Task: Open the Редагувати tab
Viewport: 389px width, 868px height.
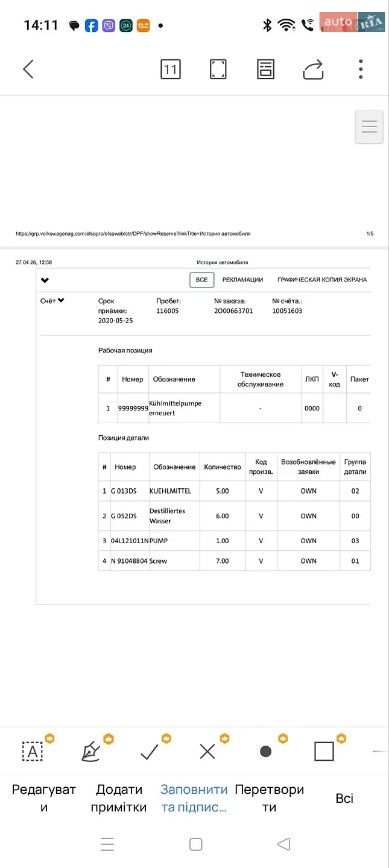Action: (44, 798)
